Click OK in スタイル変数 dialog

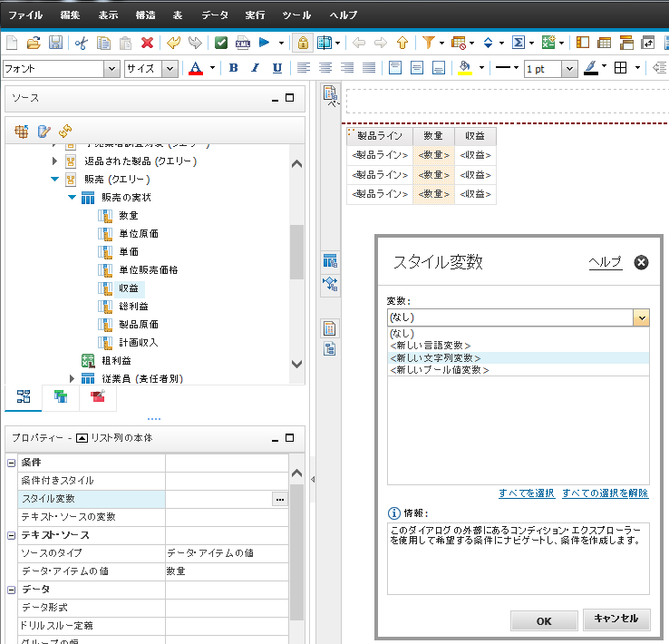[x=544, y=621]
